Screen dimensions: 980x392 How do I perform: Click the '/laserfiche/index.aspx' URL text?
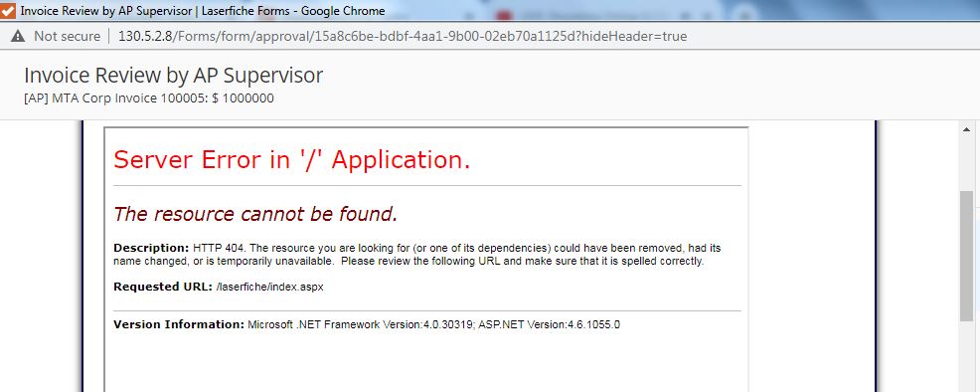[x=269, y=287]
